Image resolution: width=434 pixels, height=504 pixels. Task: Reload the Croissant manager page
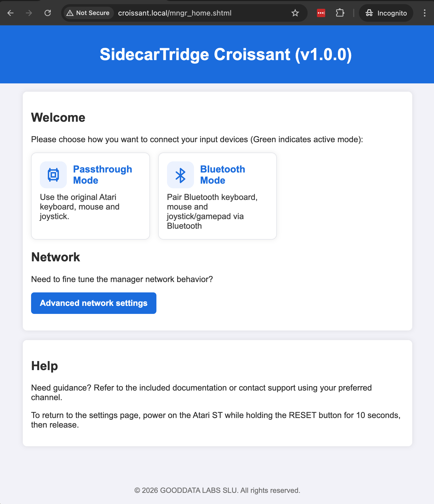coord(47,13)
